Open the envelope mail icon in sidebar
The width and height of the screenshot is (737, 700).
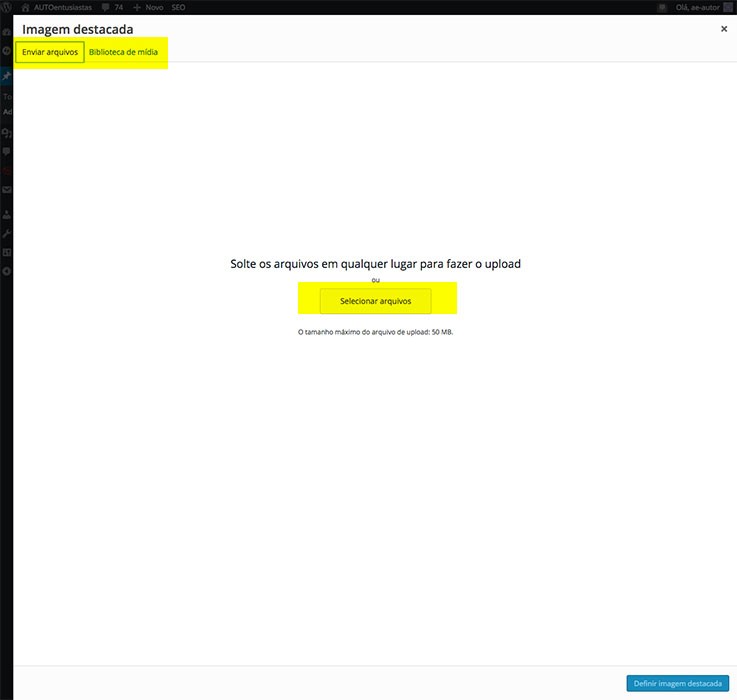(x=6, y=190)
